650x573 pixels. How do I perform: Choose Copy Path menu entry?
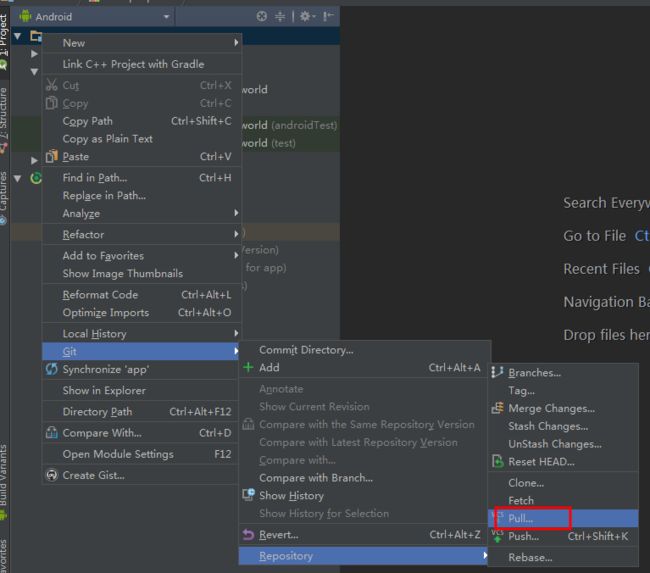[141, 121]
